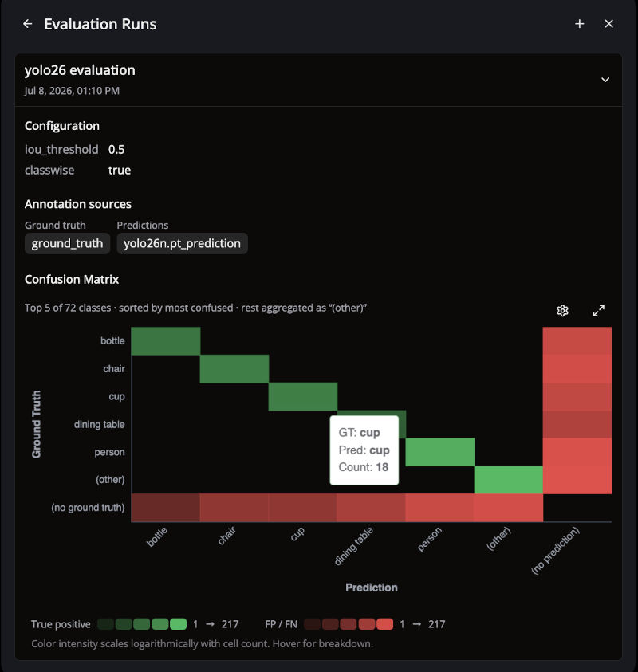Click the 'Top 5 of 72 classes' description

[x=195, y=308]
